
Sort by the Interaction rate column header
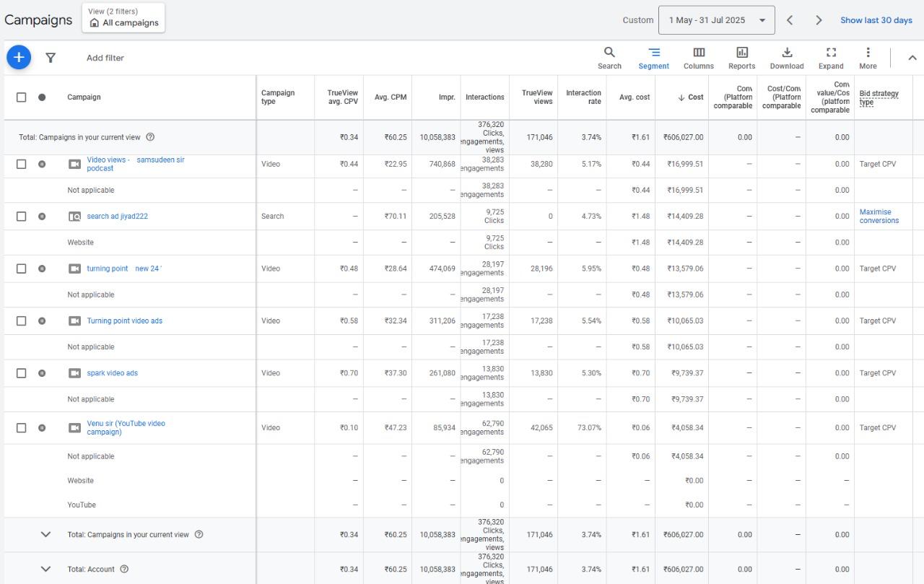point(583,97)
